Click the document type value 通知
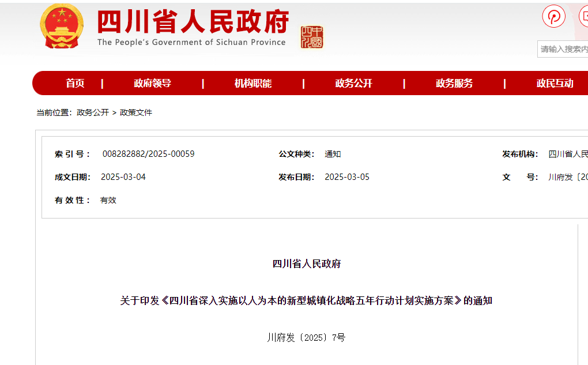 [333, 154]
